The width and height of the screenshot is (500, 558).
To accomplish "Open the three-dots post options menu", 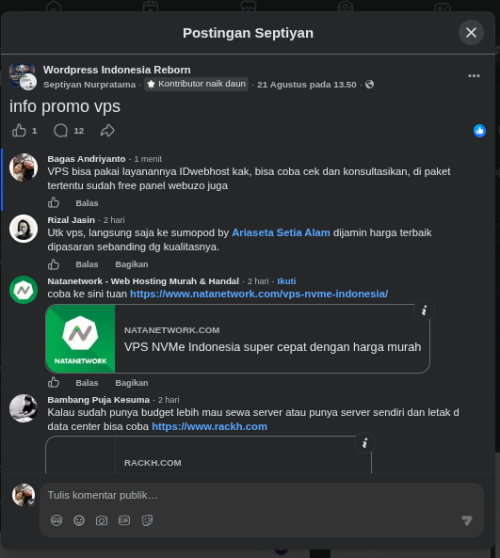I will pyautogui.click(x=474, y=76).
